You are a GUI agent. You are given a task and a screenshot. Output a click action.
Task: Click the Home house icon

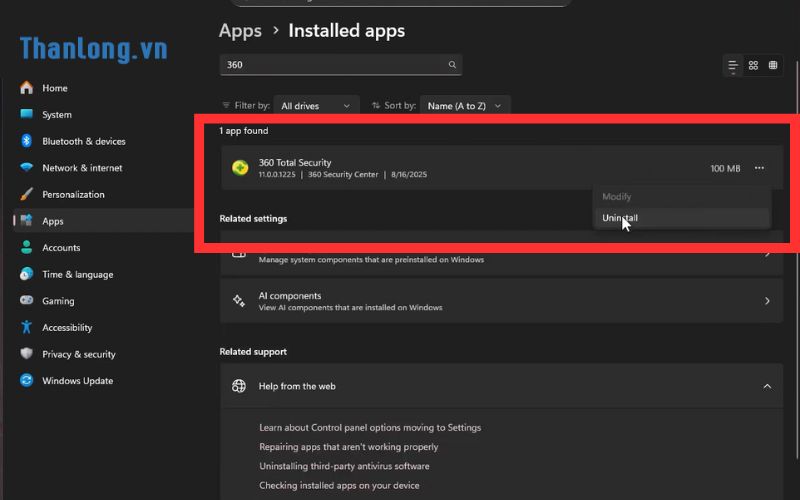tap(27, 88)
